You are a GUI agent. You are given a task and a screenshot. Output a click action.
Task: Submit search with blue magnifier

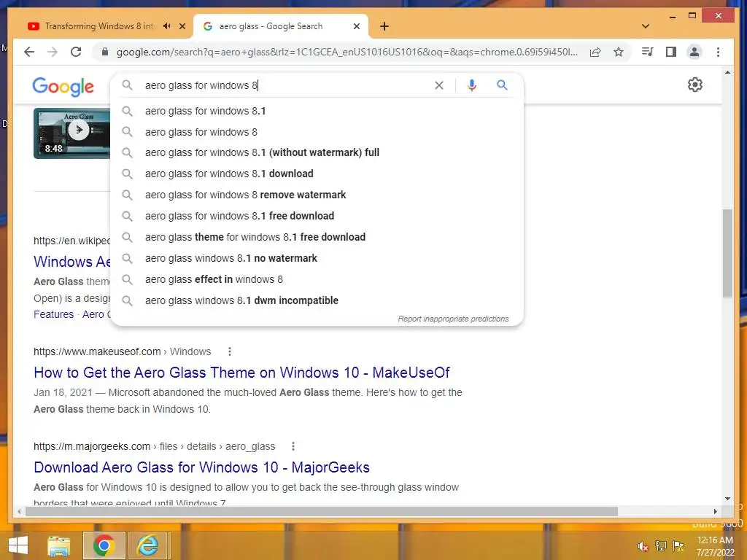pyautogui.click(x=502, y=85)
